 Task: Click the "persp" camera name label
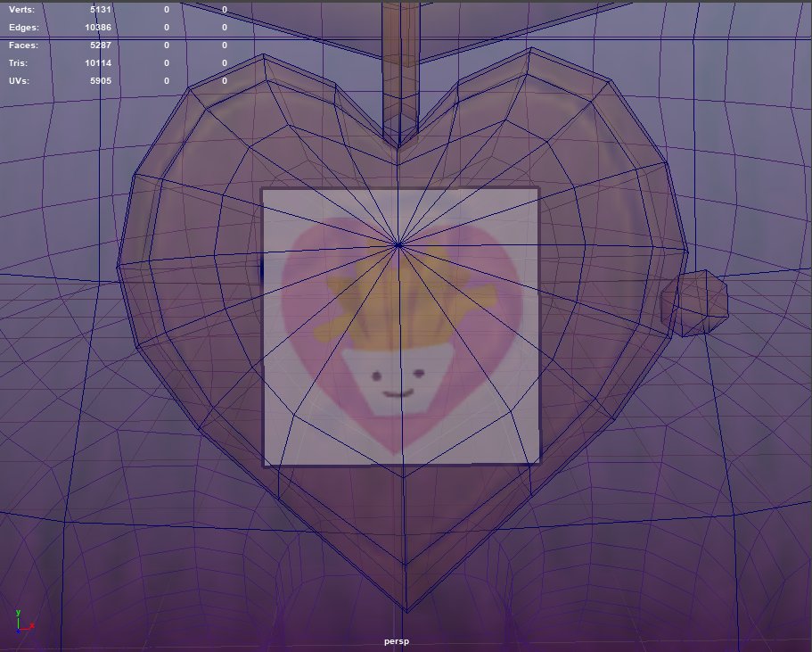click(397, 641)
